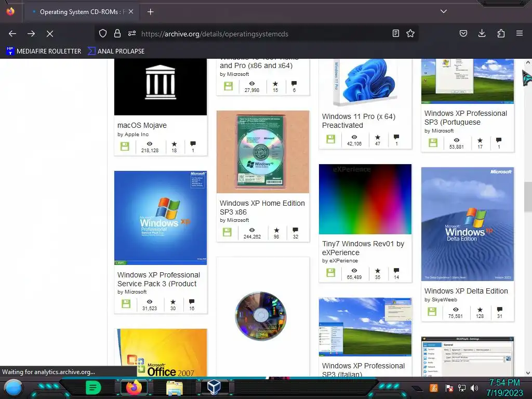
Task: Stop loading the page
Action: [49, 34]
